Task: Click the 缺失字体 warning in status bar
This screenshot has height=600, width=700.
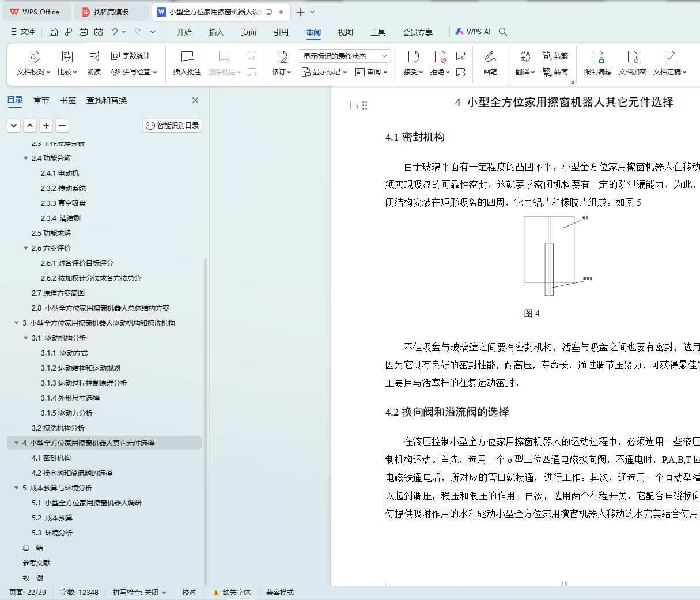Action: coord(232,593)
